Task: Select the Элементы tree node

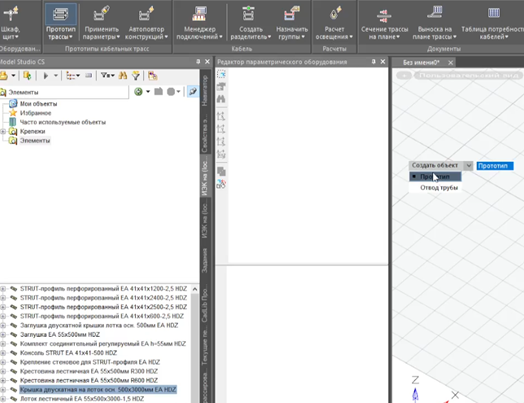Action: click(35, 141)
